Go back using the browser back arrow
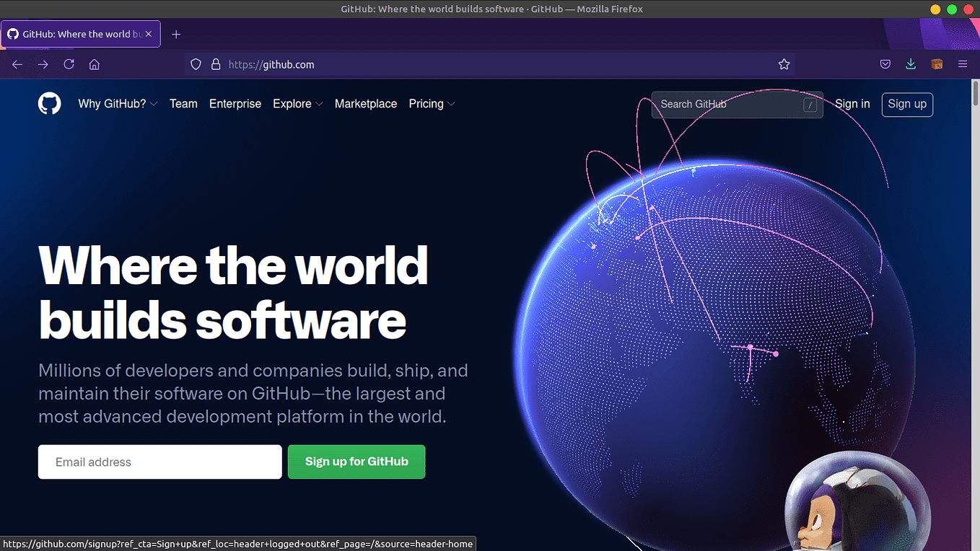 [17, 64]
